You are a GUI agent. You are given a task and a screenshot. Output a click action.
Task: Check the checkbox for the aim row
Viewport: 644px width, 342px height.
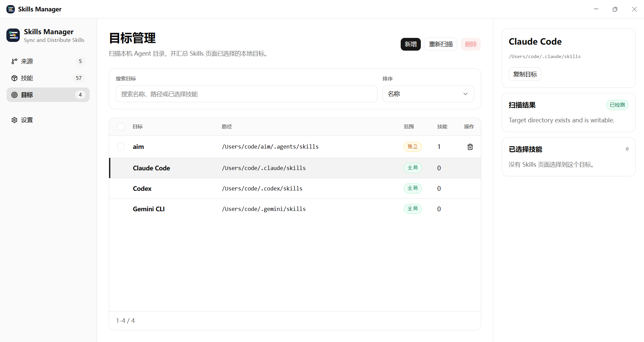[121, 147]
